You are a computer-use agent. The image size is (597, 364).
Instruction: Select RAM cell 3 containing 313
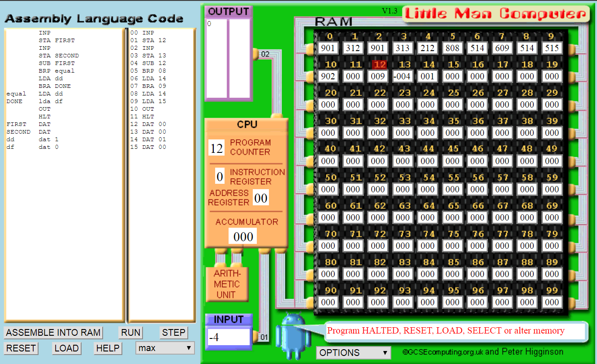click(x=403, y=48)
